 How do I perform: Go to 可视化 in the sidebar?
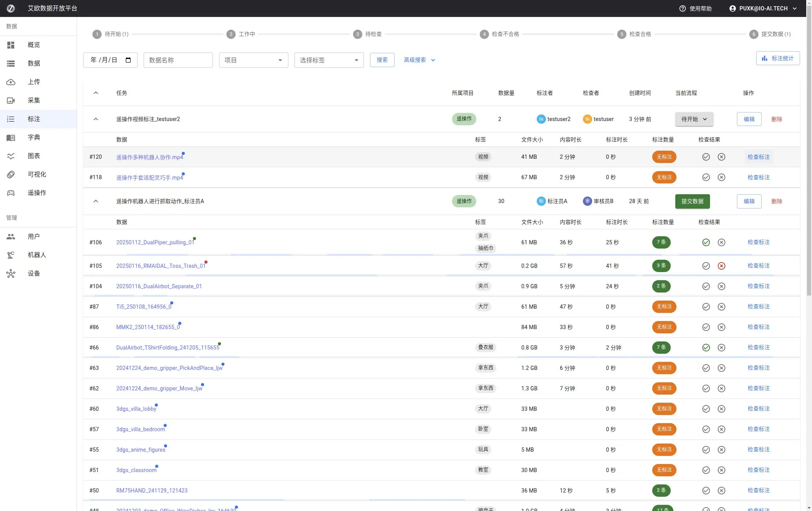click(37, 175)
